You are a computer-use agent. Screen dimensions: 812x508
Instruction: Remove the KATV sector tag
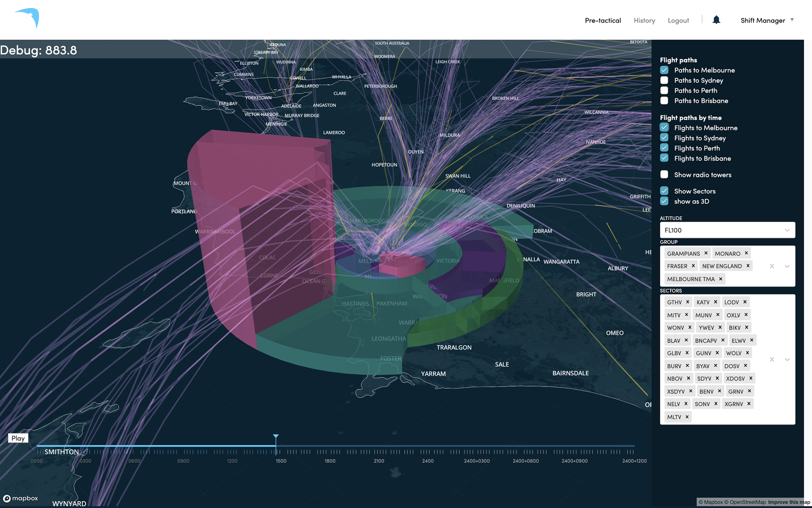[x=716, y=302]
